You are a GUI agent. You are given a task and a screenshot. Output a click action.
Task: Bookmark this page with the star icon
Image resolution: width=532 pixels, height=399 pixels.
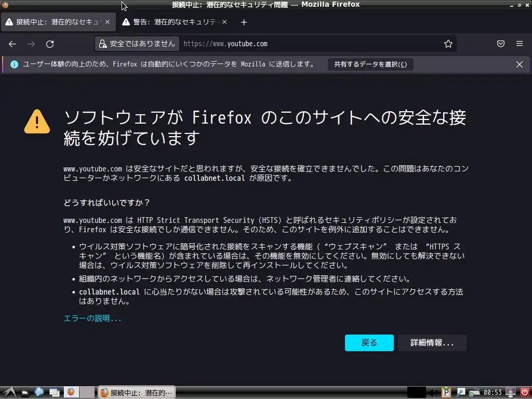click(448, 44)
